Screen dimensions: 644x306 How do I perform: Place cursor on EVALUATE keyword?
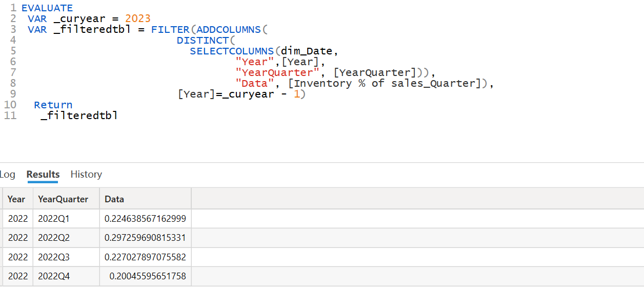click(x=47, y=8)
